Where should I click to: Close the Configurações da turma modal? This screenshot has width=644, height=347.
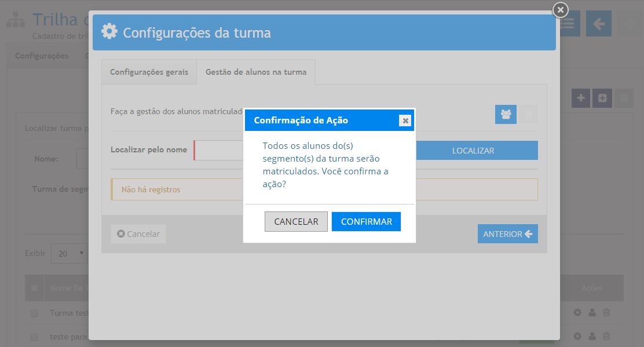point(560,10)
